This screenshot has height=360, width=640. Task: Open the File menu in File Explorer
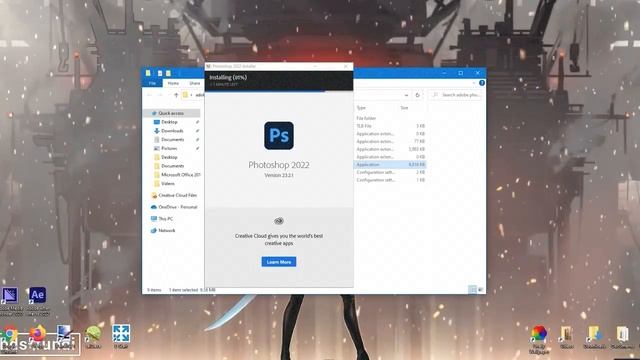pos(152,83)
